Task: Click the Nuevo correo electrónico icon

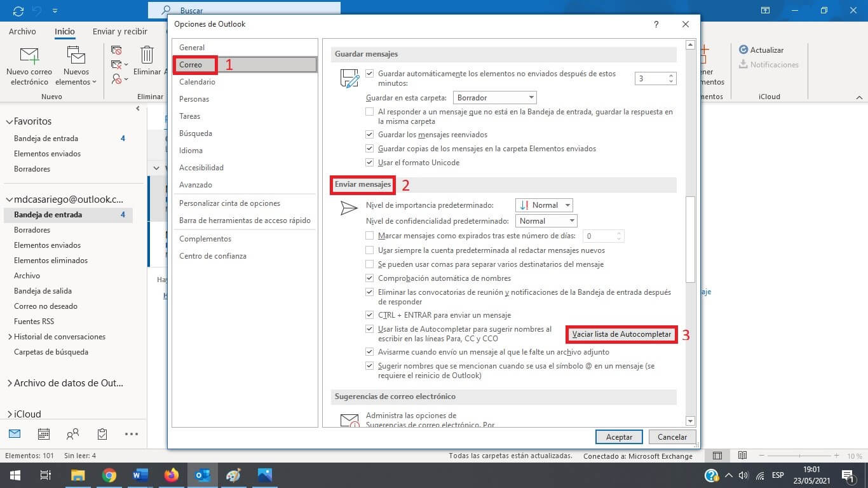Action: pos(29,55)
